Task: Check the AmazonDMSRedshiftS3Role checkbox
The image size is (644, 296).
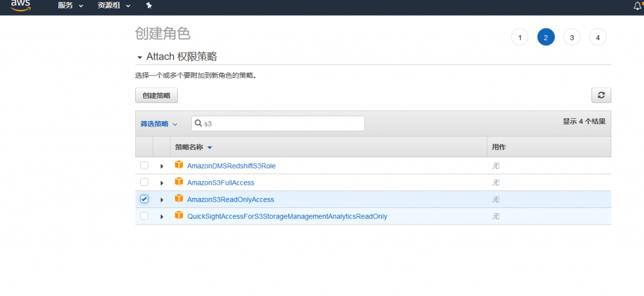Action: click(144, 165)
